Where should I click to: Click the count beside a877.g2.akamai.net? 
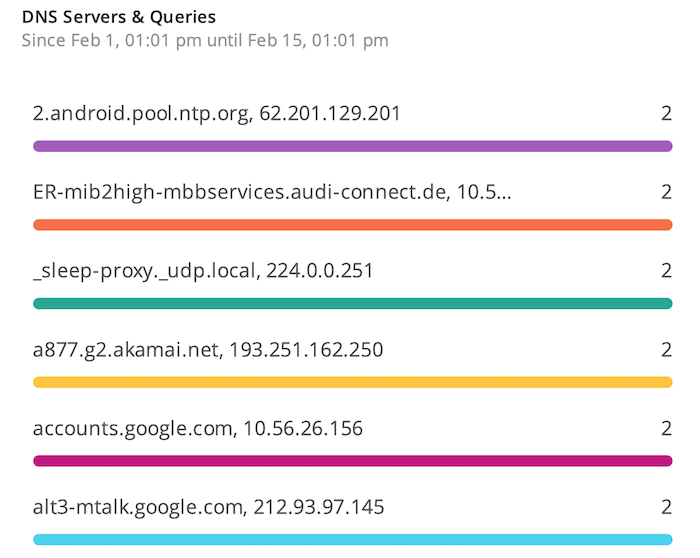666,350
